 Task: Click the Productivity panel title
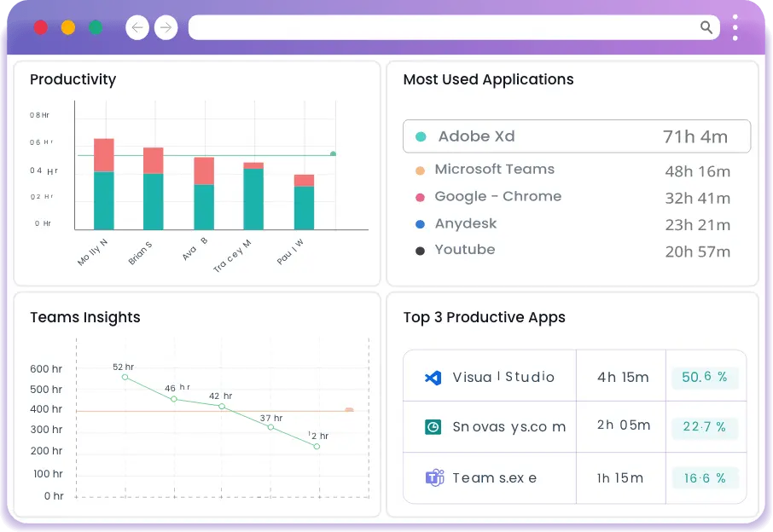[73, 79]
